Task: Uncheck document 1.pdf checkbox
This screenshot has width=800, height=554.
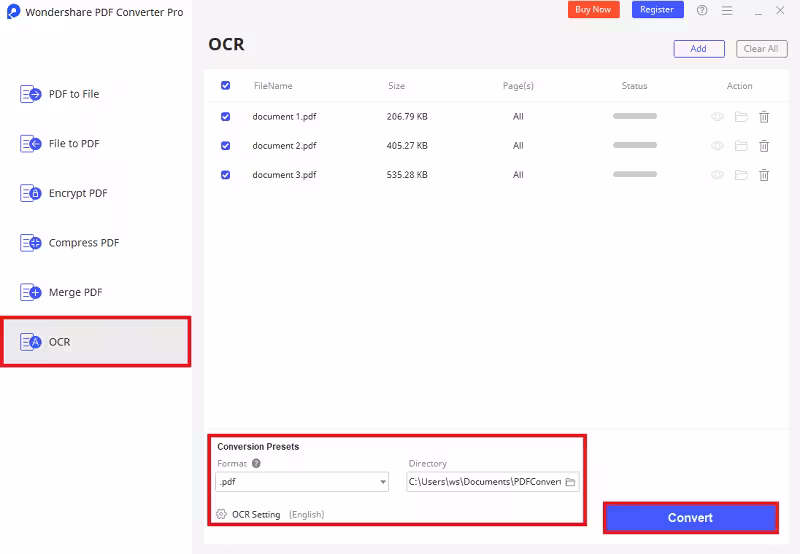Action: coord(226,117)
